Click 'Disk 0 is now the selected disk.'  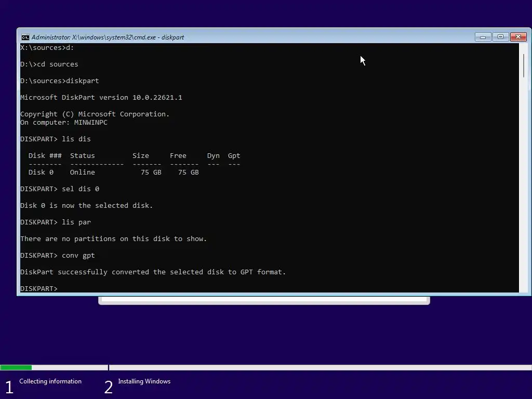click(x=87, y=206)
